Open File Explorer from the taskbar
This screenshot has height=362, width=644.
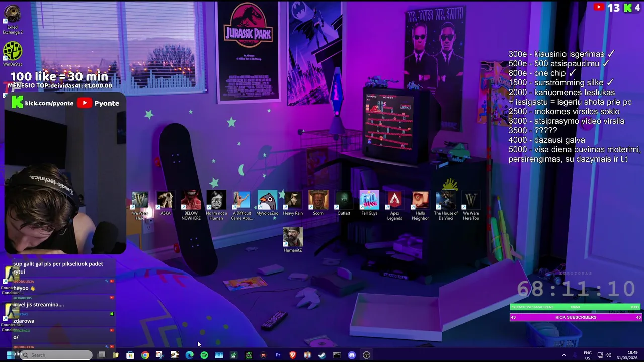tap(116, 355)
